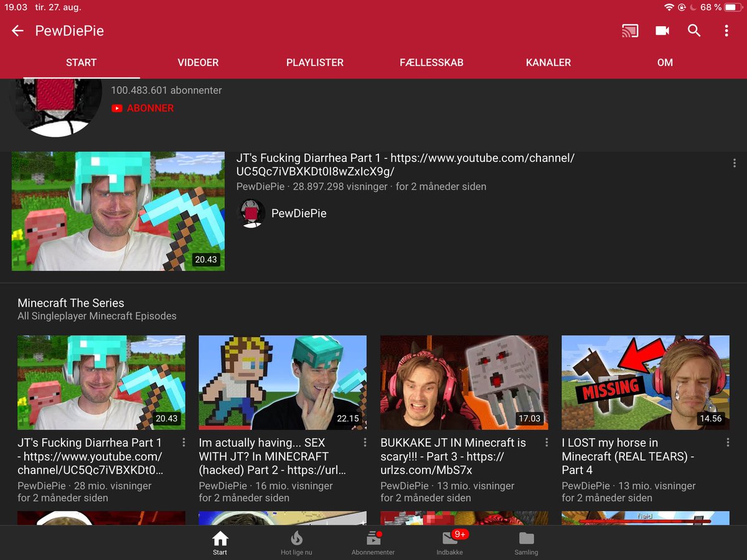Screen dimensions: 747x560
Task: Tap the battery indicator in status bar
Action: pos(733,7)
